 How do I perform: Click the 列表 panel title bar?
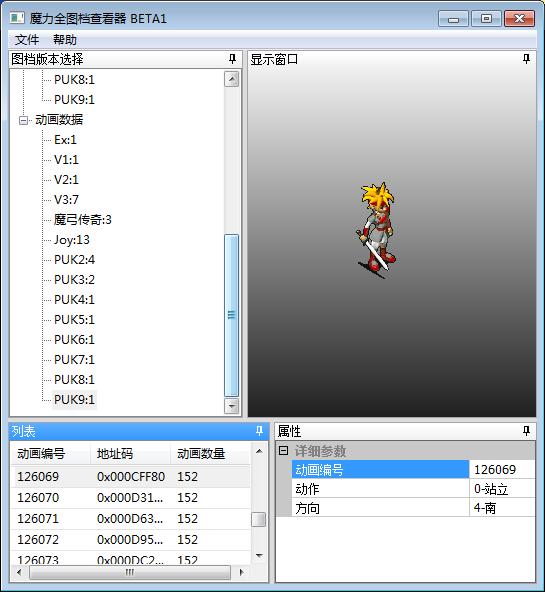tap(139, 431)
